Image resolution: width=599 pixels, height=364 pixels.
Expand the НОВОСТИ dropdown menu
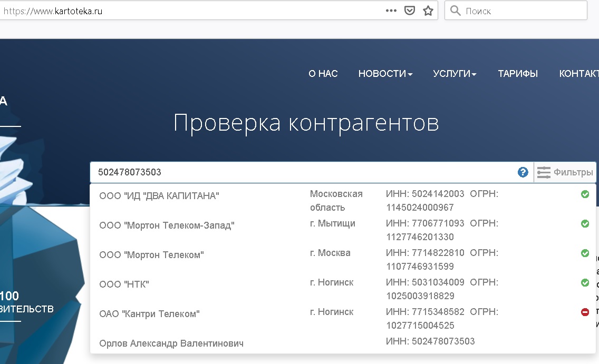click(385, 74)
